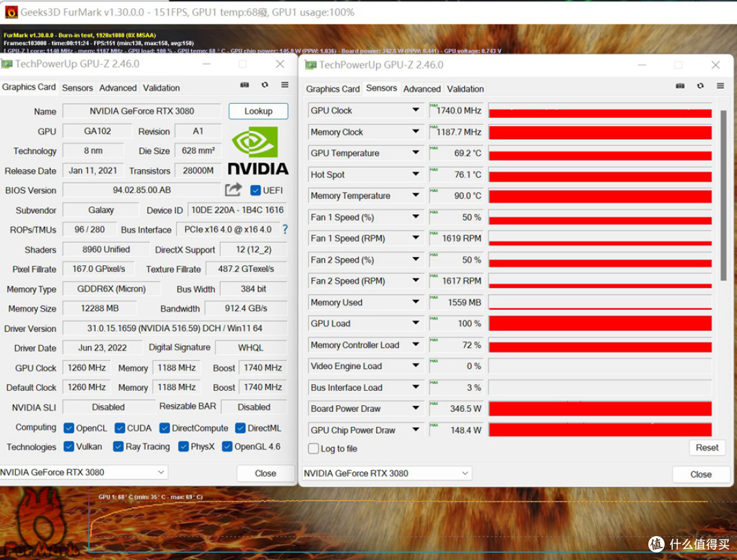This screenshot has width=737, height=560.
Task: Toggle the DirectML checkbox
Action: click(x=240, y=428)
